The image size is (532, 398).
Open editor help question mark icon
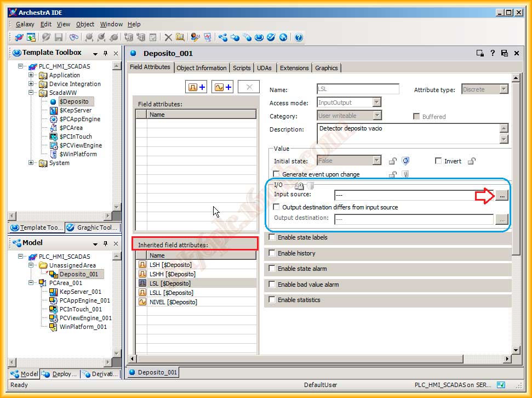[x=492, y=53]
